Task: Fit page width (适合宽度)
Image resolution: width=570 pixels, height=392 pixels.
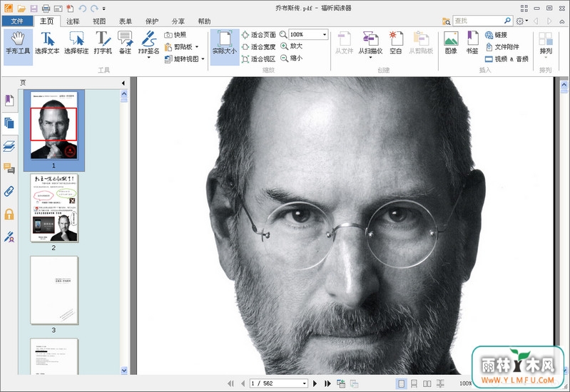Action: tap(259, 47)
